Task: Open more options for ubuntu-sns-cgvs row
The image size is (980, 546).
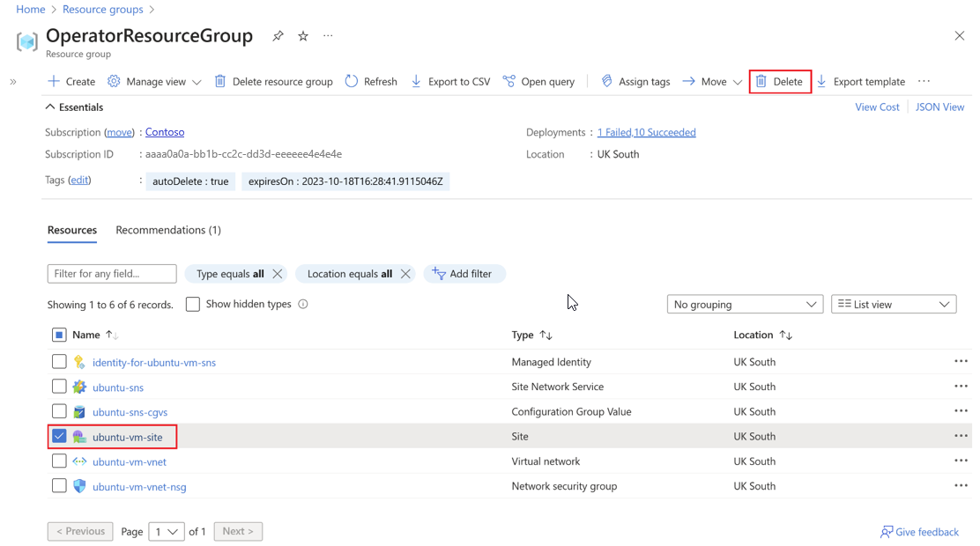Action: [961, 411]
